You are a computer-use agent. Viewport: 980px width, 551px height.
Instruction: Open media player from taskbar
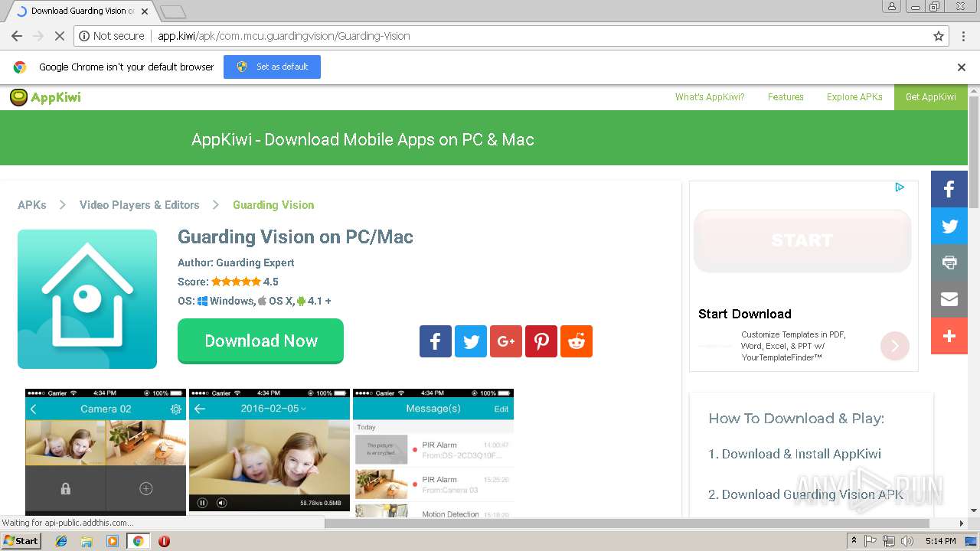point(113,541)
